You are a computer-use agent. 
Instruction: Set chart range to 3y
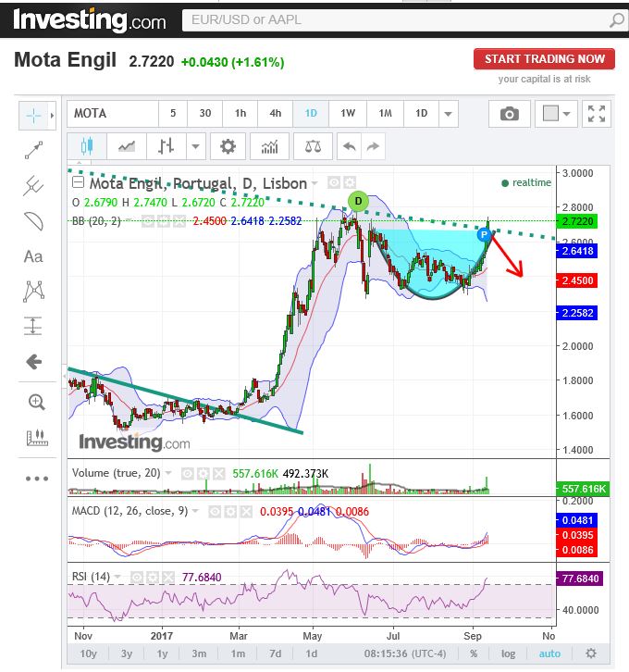(x=127, y=653)
